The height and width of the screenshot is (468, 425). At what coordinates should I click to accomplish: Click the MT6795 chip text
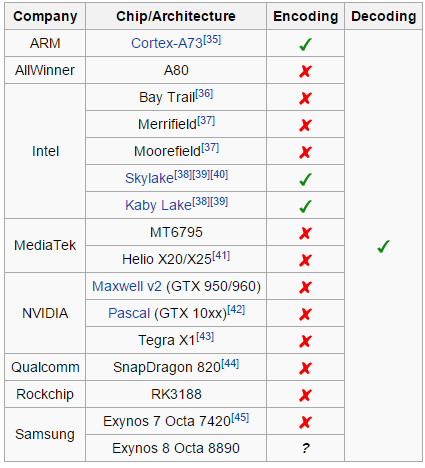176,232
